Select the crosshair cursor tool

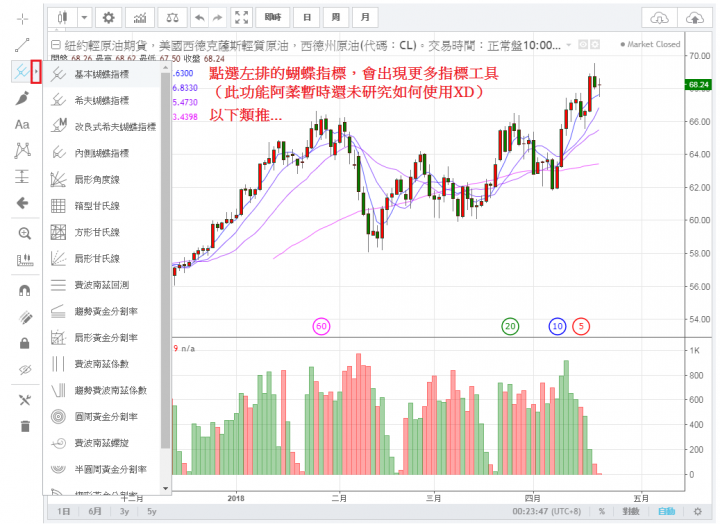(x=22, y=19)
